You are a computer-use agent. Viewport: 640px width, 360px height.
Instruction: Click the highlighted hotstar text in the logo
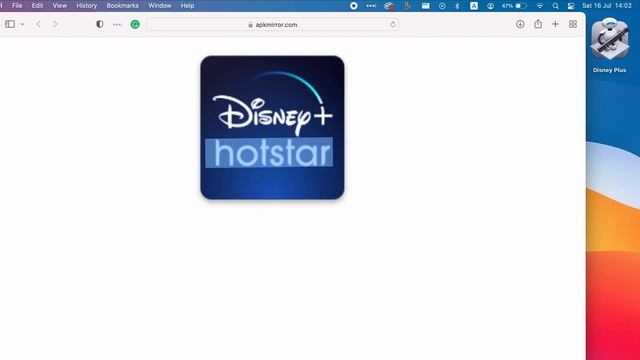[x=269, y=153]
